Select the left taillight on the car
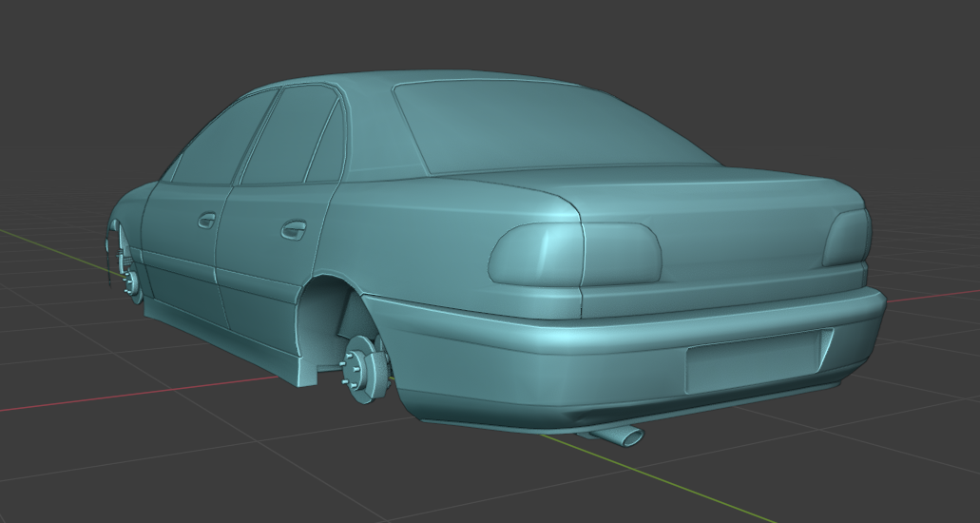Viewport: 980px width, 523px height. coord(575,254)
